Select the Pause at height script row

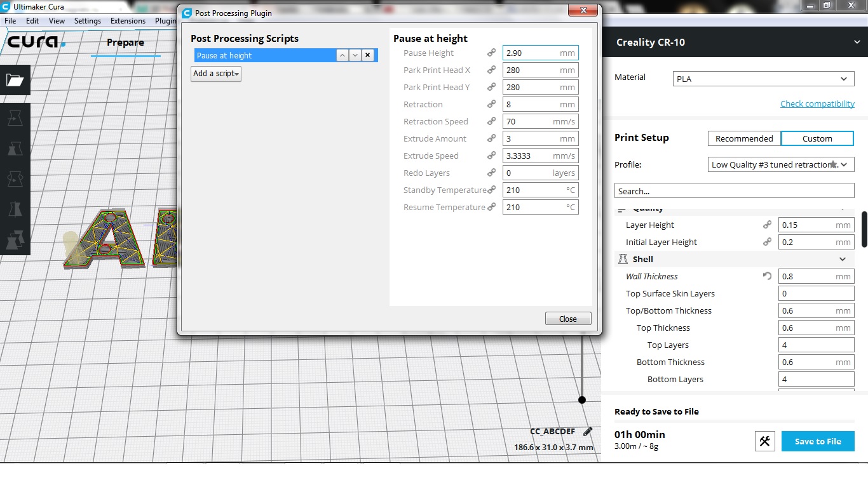[x=286, y=55]
